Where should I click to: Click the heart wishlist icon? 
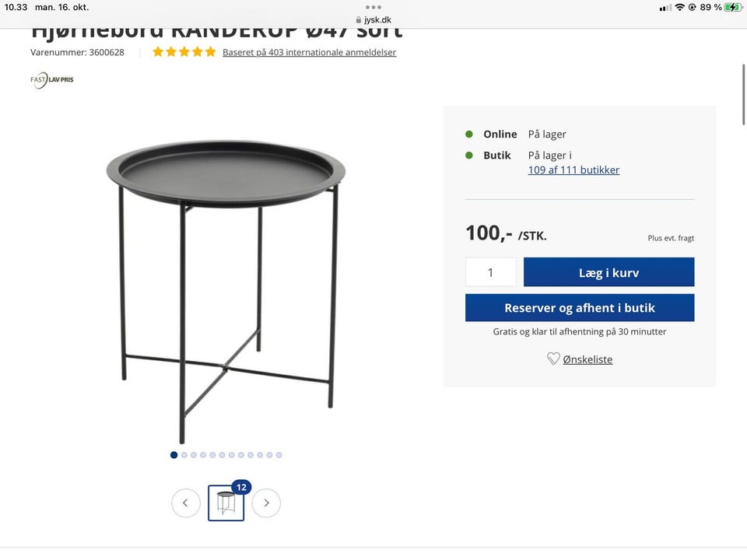(553, 359)
